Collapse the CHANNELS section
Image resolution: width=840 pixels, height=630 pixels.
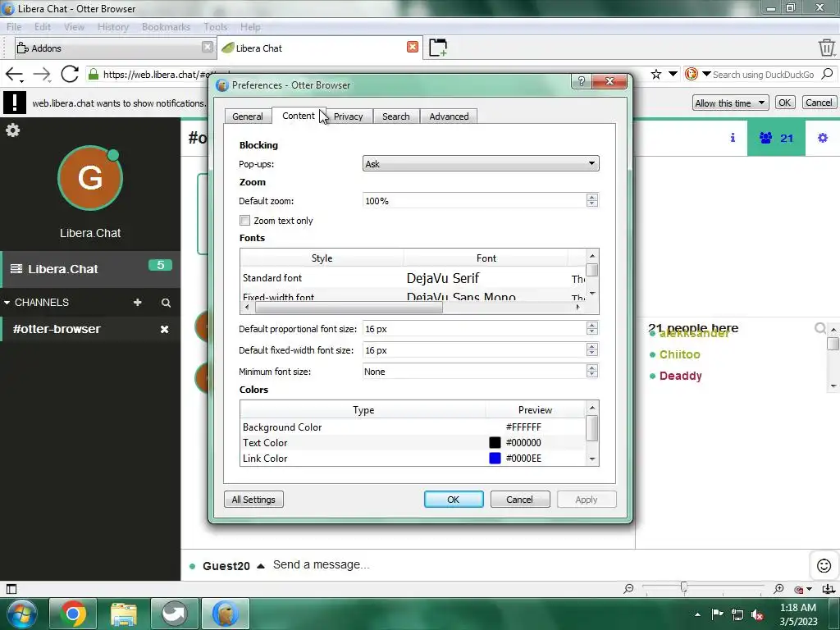pyautogui.click(x=7, y=303)
